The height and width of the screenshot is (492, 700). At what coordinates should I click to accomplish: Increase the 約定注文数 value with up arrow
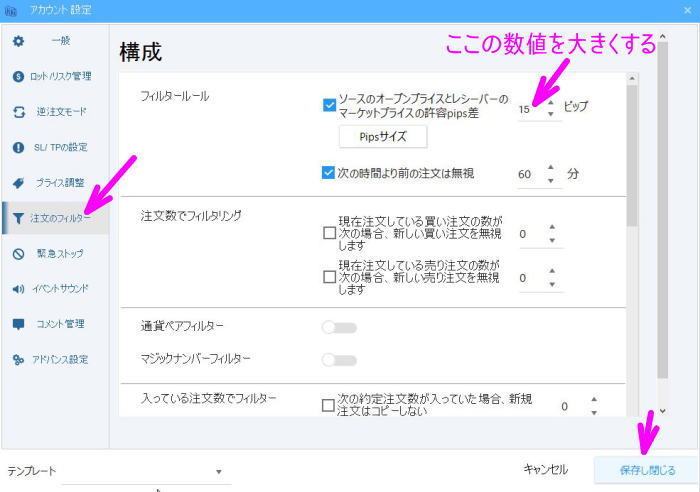point(594,399)
